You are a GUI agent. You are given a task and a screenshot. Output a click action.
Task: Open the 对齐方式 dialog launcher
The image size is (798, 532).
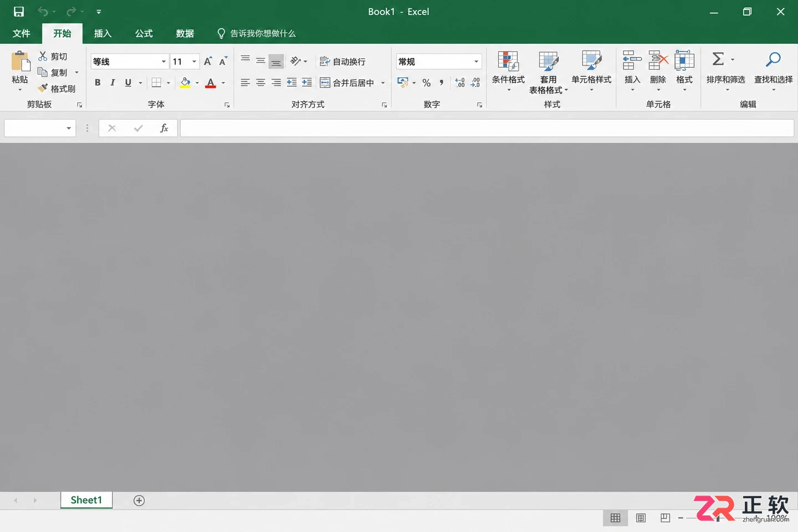[x=384, y=105]
